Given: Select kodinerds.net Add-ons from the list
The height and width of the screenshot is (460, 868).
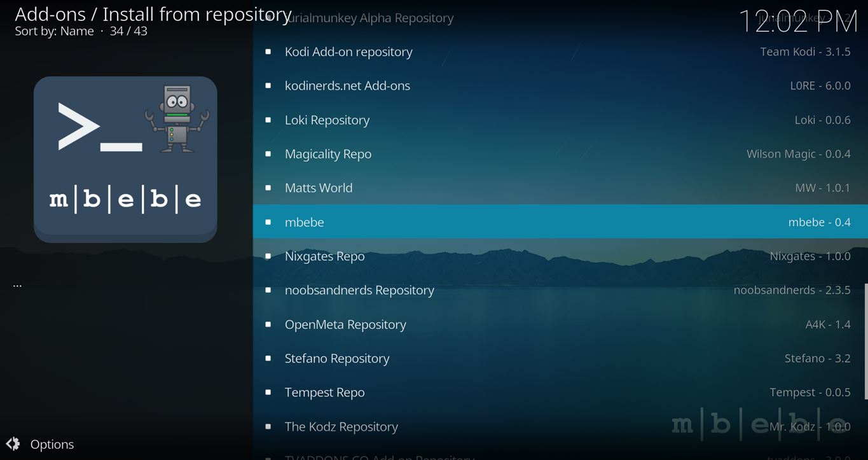Looking at the screenshot, I should pyautogui.click(x=347, y=86).
